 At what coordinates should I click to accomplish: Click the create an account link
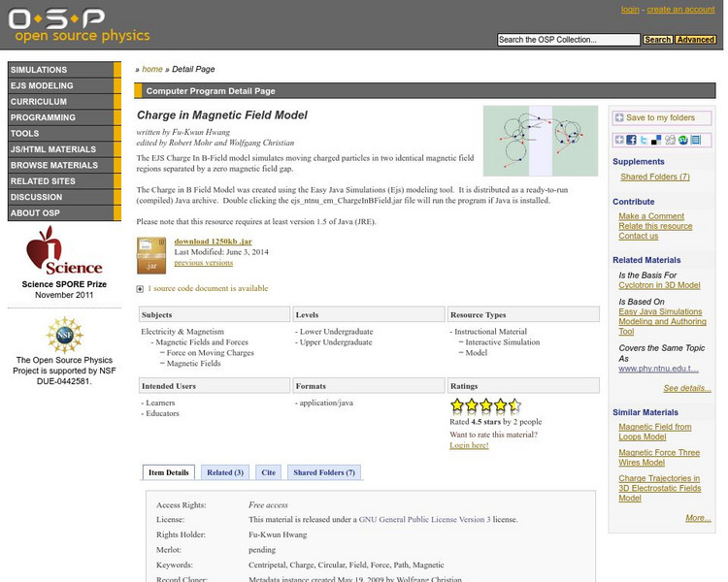pyautogui.click(x=680, y=10)
